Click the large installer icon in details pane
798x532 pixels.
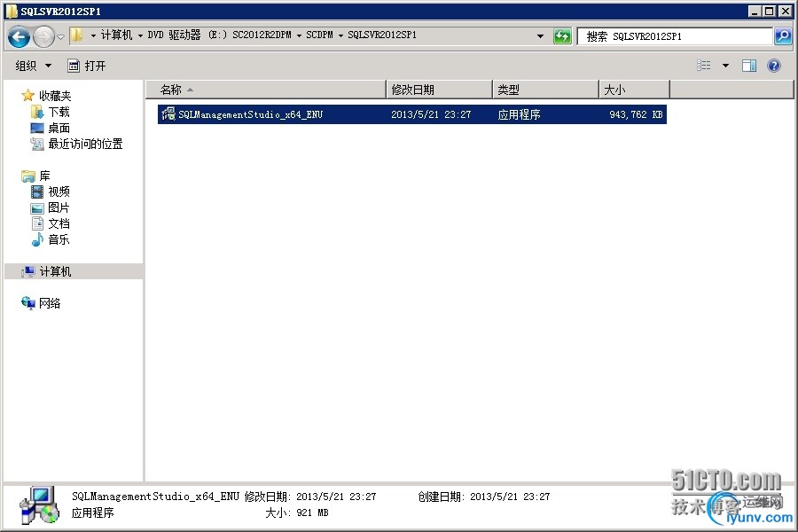coord(40,505)
